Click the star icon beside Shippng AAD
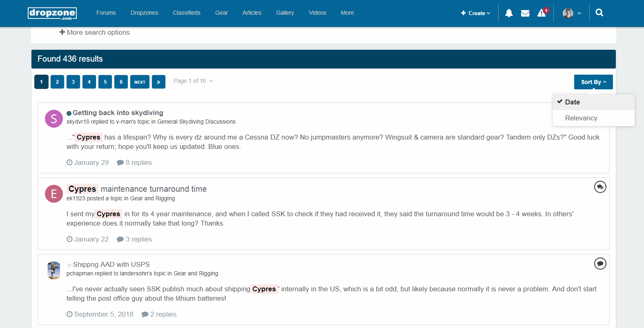The image size is (644, 328). tap(69, 265)
